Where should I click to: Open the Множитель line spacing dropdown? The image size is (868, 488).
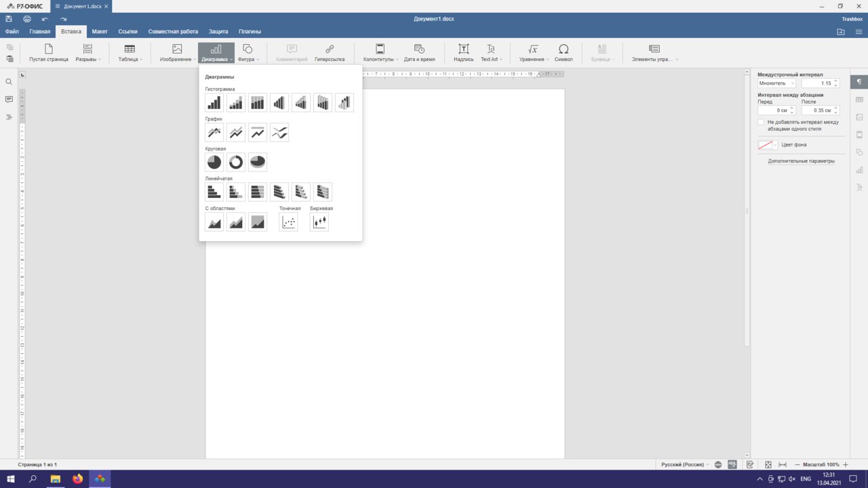click(776, 83)
